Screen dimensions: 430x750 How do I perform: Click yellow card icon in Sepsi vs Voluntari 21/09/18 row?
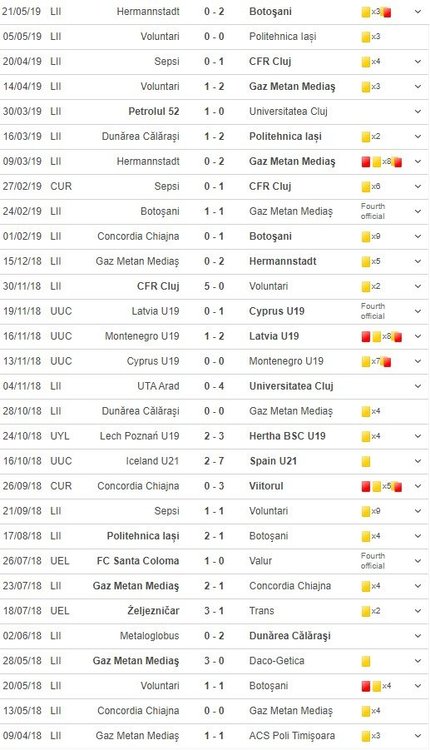(x=366, y=511)
